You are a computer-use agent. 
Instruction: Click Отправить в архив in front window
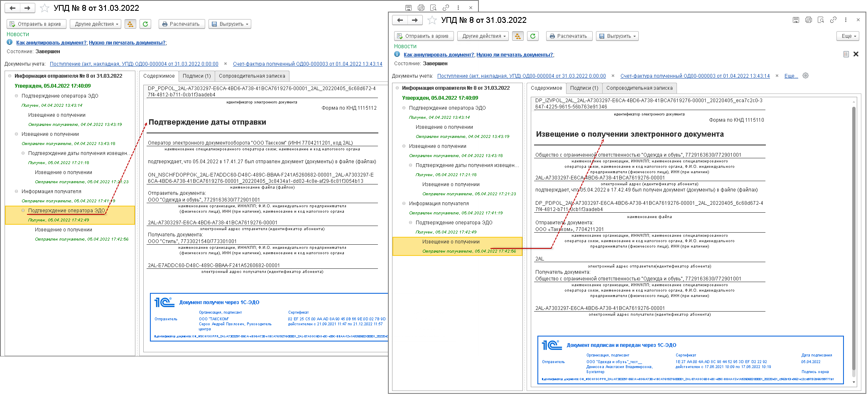coord(424,36)
